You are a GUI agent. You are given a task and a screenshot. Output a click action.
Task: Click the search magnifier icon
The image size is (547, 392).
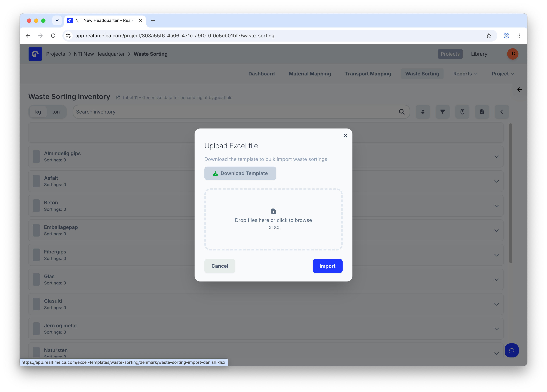click(402, 112)
